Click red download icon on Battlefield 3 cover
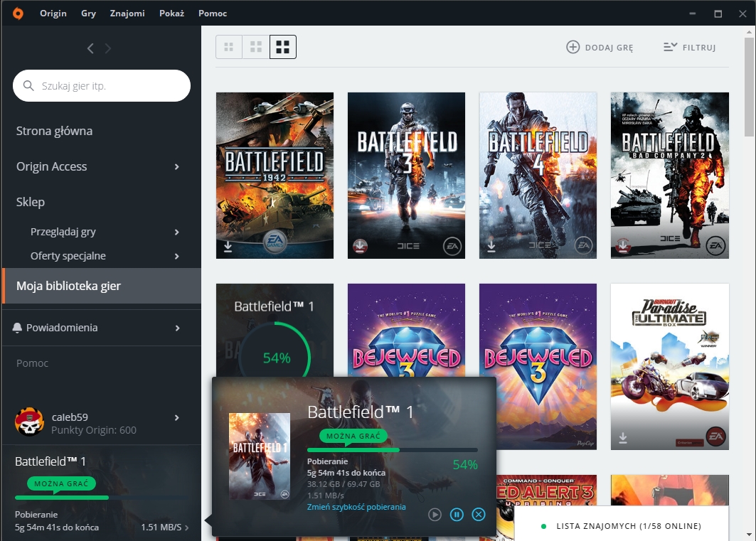 (x=360, y=246)
